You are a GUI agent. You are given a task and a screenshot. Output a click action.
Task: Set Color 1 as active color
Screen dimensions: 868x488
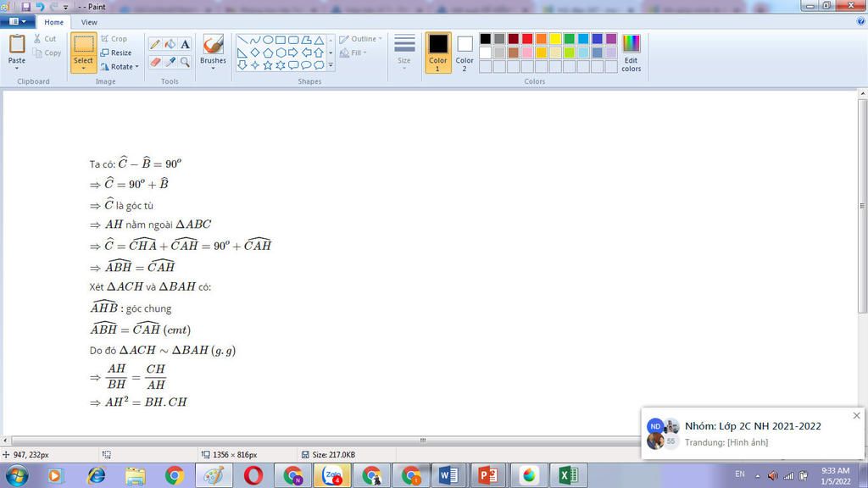437,53
